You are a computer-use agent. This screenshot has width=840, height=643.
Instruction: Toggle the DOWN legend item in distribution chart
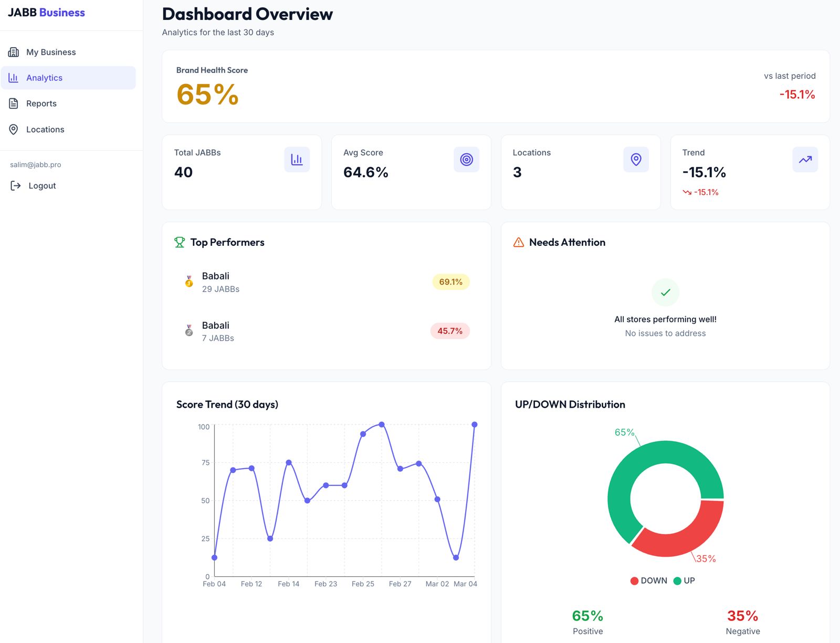[x=649, y=580]
